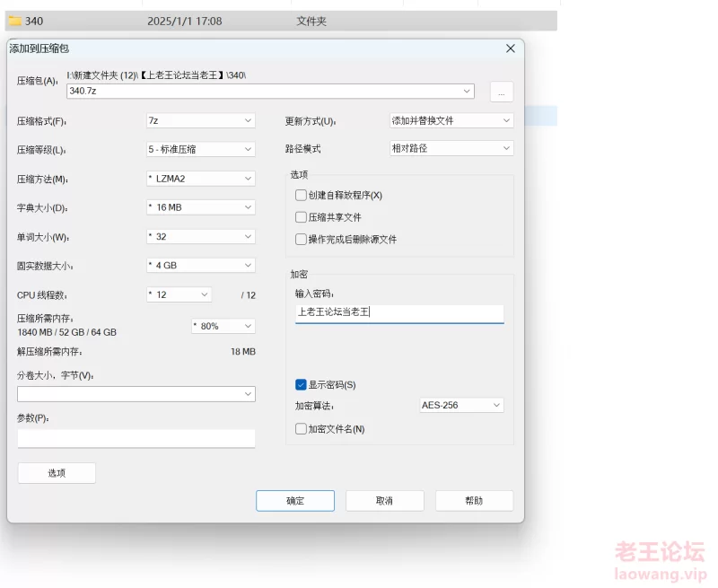Open the memory usage dropdown showing 80%
Viewport: 718px width, 588px height.
click(223, 326)
